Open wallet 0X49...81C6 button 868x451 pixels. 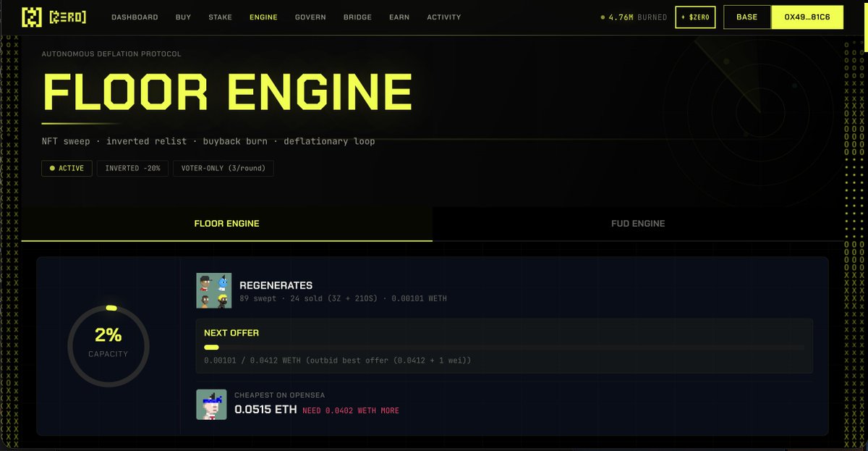click(807, 17)
